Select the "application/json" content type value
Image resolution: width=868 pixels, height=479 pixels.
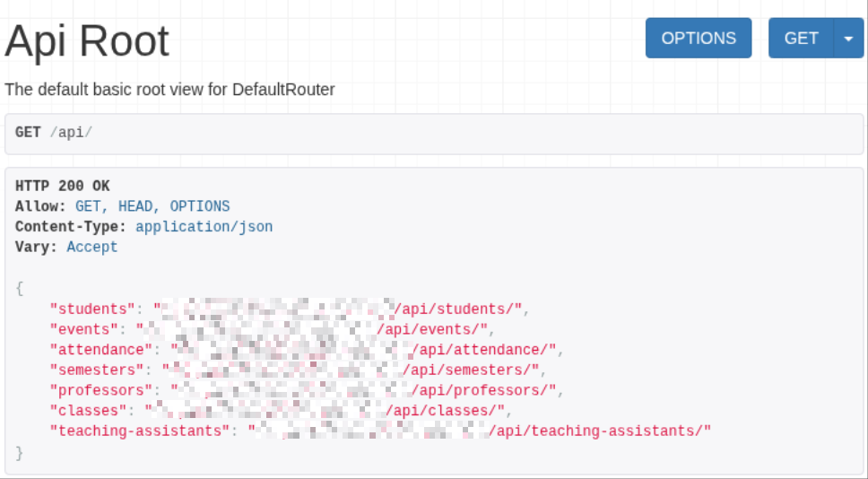point(204,227)
